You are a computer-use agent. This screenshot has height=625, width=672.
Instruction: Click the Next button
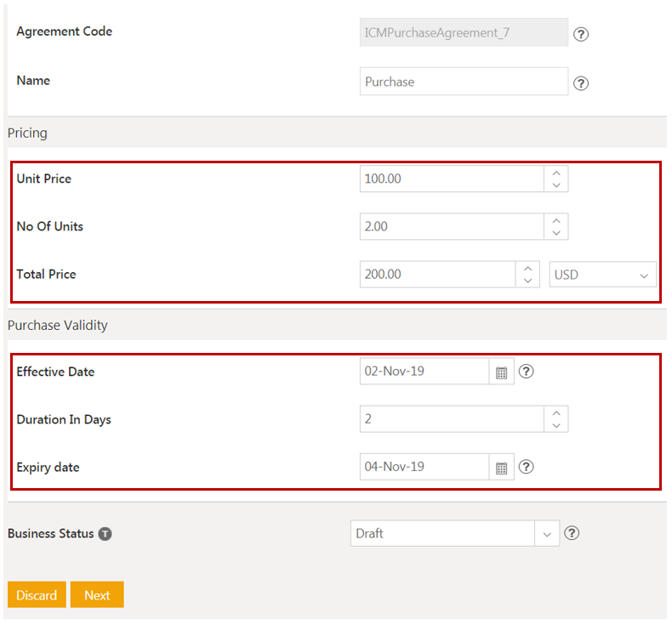point(97,595)
